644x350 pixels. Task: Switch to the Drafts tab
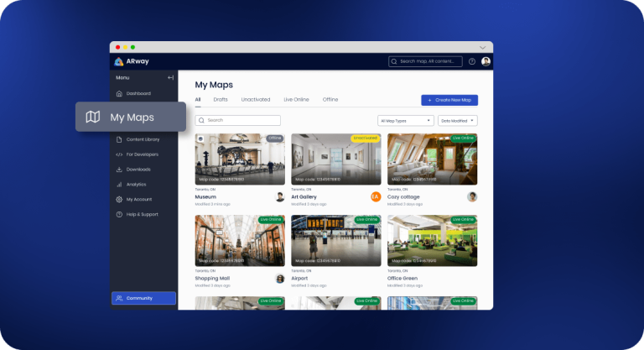point(221,100)
